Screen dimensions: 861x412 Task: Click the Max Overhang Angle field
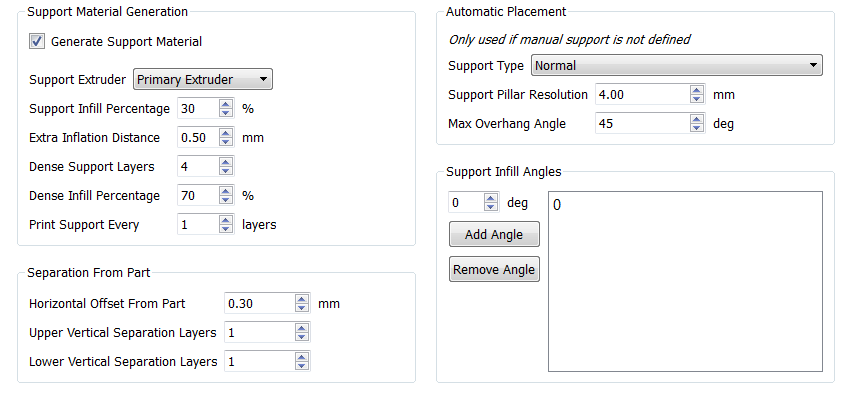[642, 124]
